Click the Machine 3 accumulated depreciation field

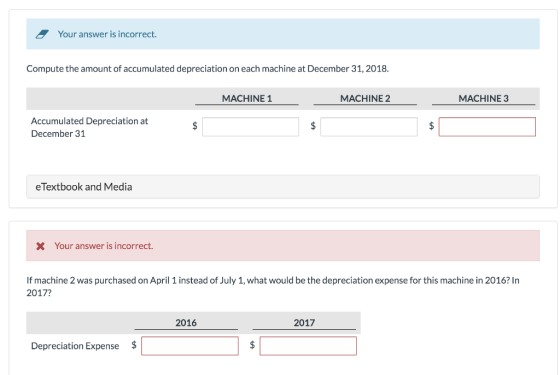point(487,127)
